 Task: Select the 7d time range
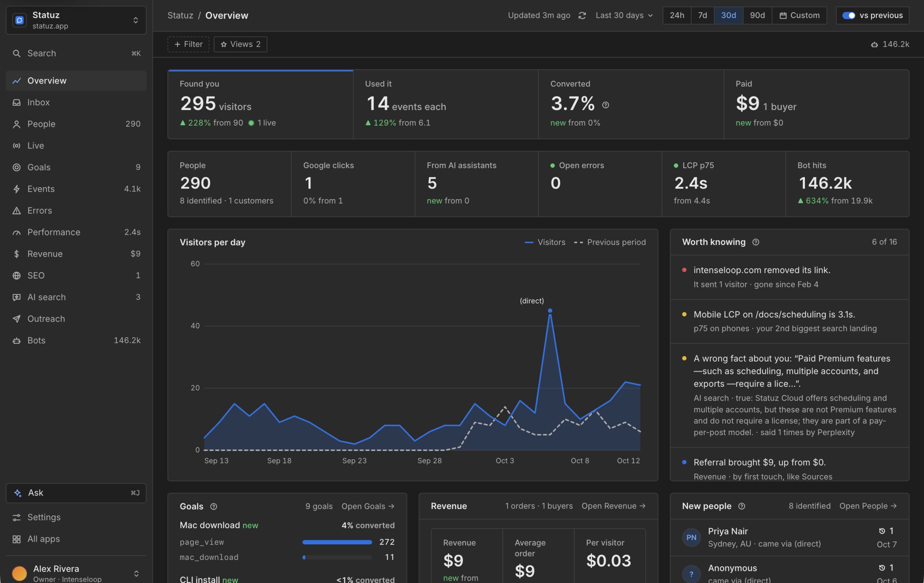pyautogui.click(x=702, y=16)
